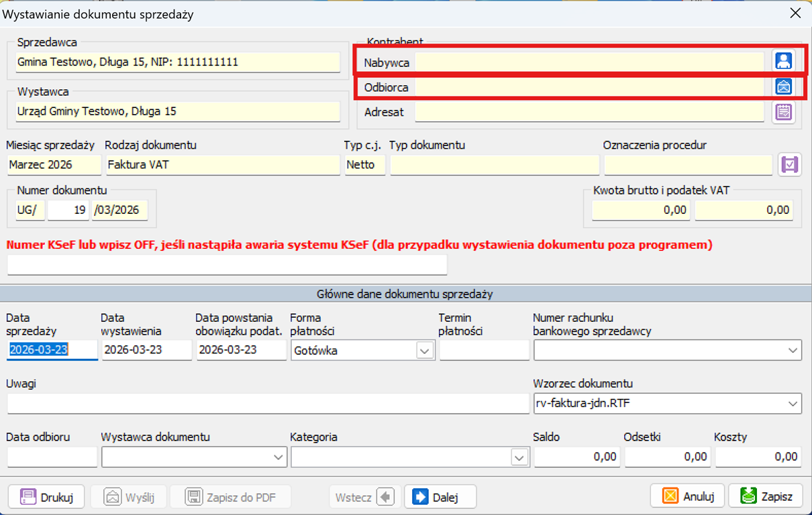Image resolution: width=812 pixels, height=515 pixels.
Task: Cancel with the Anuluj button
Action: [687, 497]
